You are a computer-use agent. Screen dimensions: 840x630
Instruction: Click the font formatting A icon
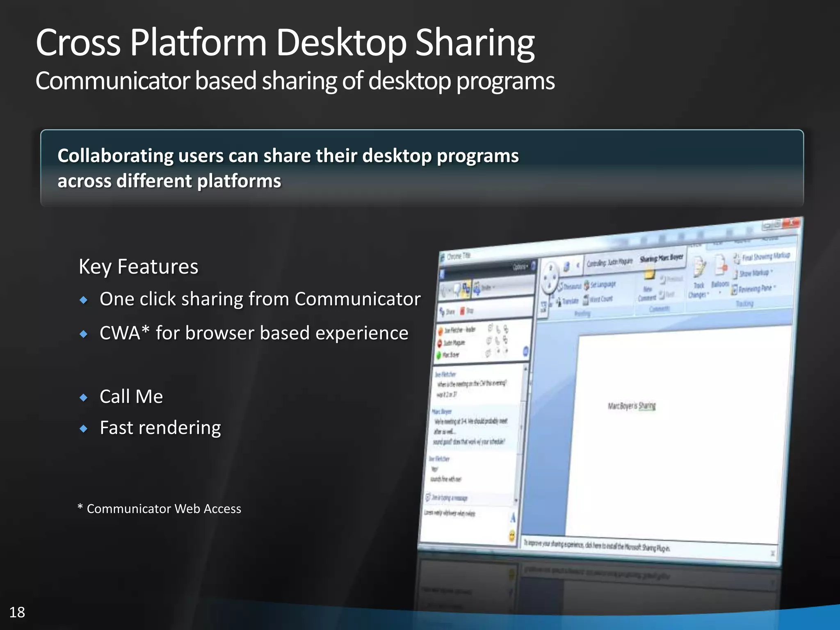point(513,518)
